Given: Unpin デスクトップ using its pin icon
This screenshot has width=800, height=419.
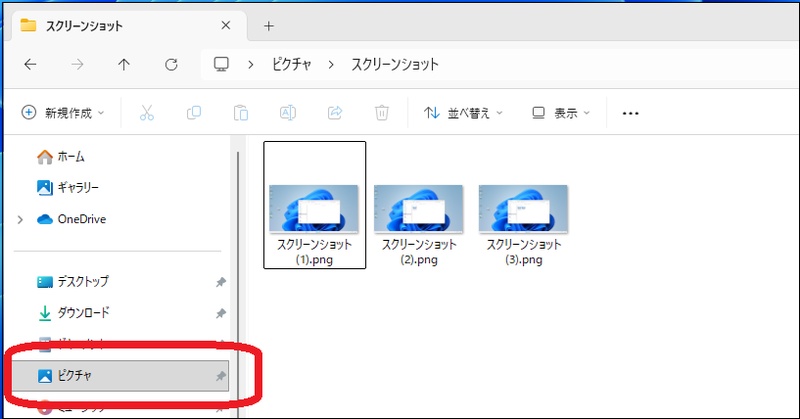Looking at the screenshot, I should coord(220,282).
